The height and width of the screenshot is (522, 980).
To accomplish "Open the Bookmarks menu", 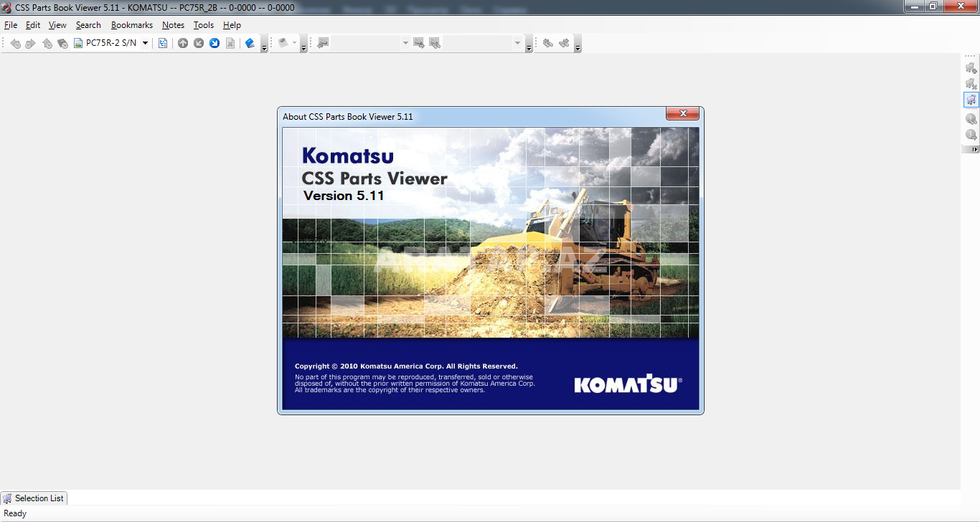I will (132, 25).
